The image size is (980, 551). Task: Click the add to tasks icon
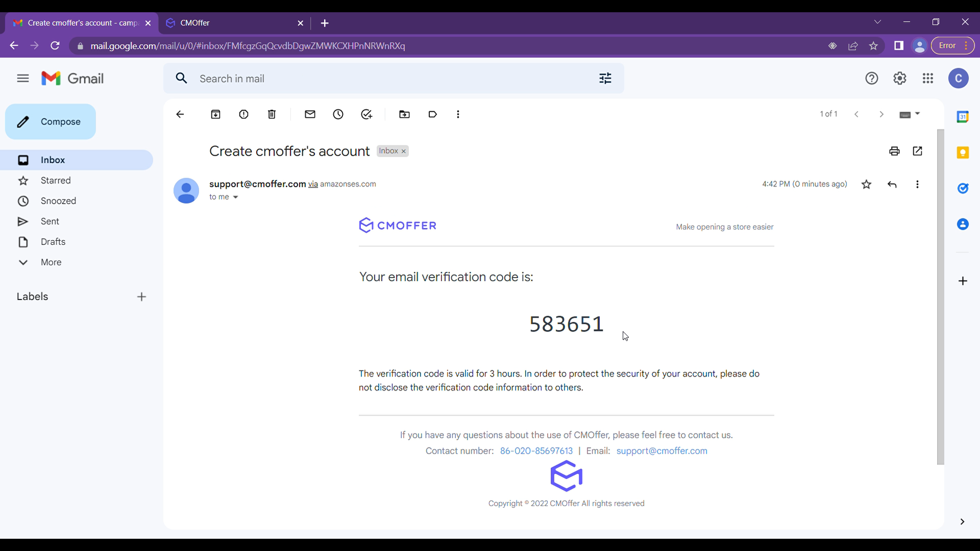click(x=366, y=114)
